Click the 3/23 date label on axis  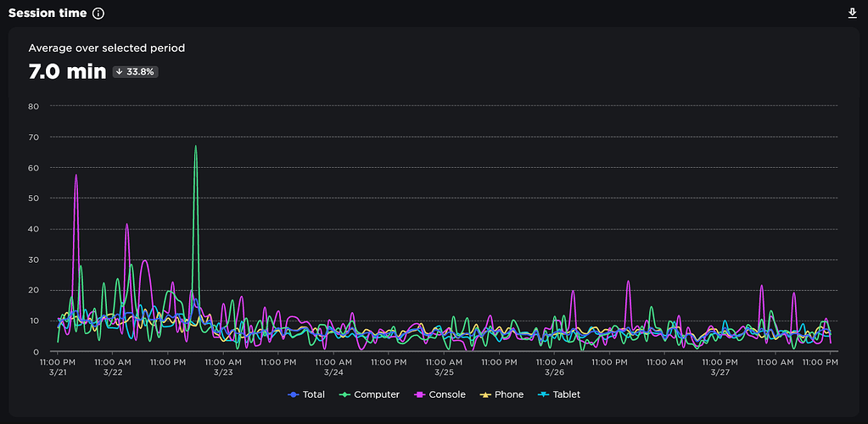tap(223, 372)
